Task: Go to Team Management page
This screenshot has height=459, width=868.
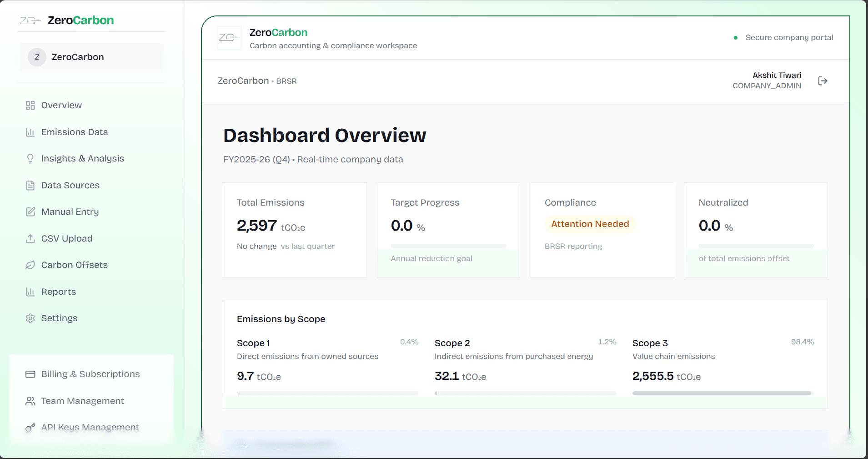Action: 82,401
